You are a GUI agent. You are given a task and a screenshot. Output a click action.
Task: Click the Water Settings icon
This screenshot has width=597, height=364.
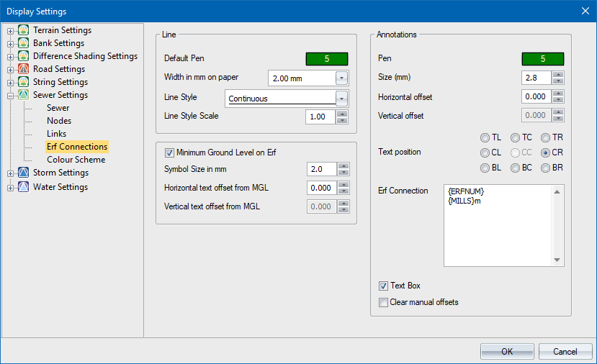24,188
